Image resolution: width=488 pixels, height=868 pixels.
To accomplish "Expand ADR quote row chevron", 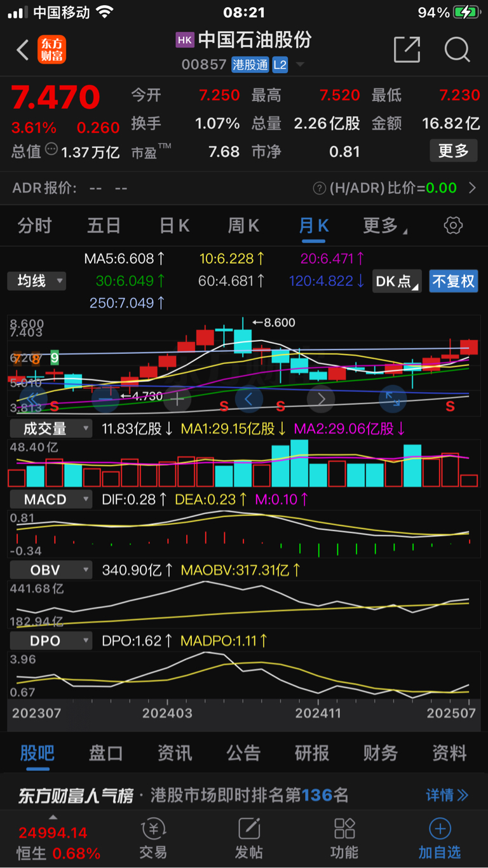I will [x=472, y=188].
